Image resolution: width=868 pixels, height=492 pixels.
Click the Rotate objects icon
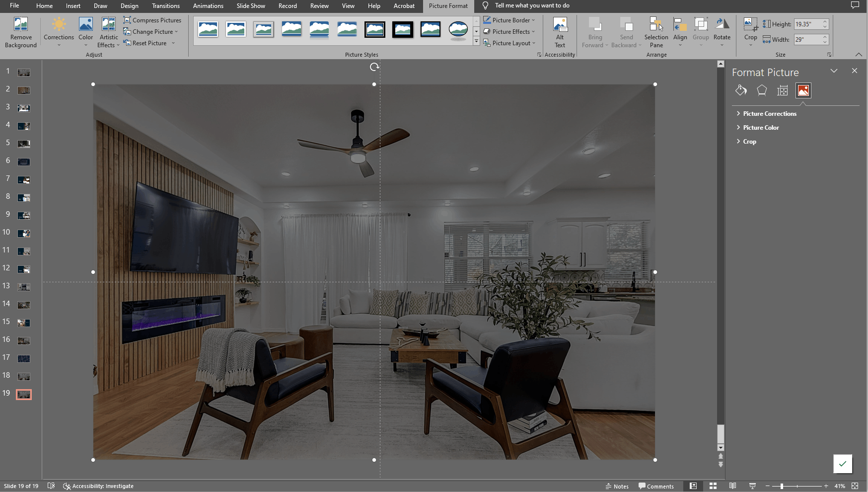[722, 32]
